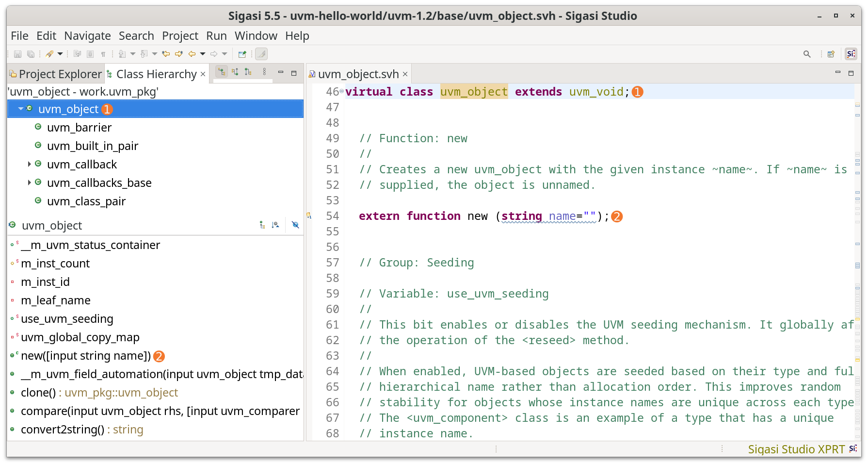Click the Save toolbar icon
The image size is (868, 465).
(18, 54)
